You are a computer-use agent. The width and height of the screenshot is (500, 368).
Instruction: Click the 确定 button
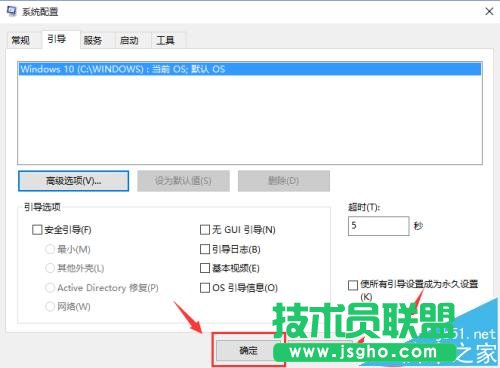[248, 350]
